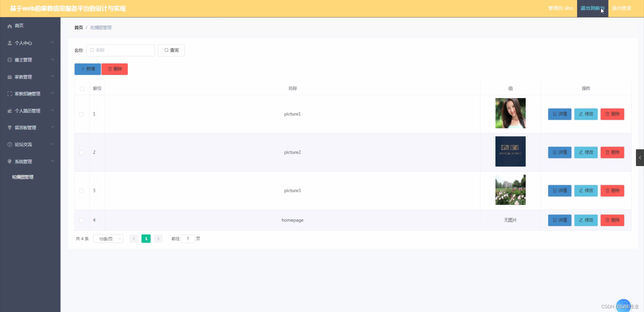Collapse the 系统管理 sidebar section
644x312 pixels.
(52, 161)
